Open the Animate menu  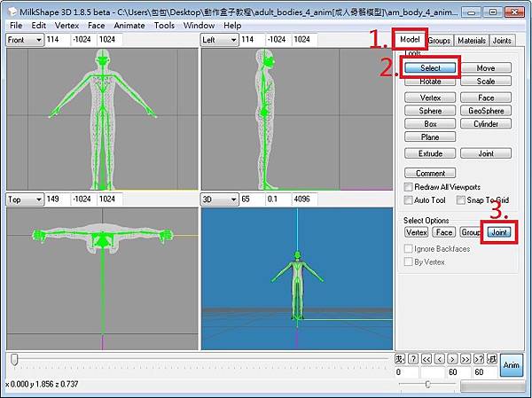(x=129, y=26)
